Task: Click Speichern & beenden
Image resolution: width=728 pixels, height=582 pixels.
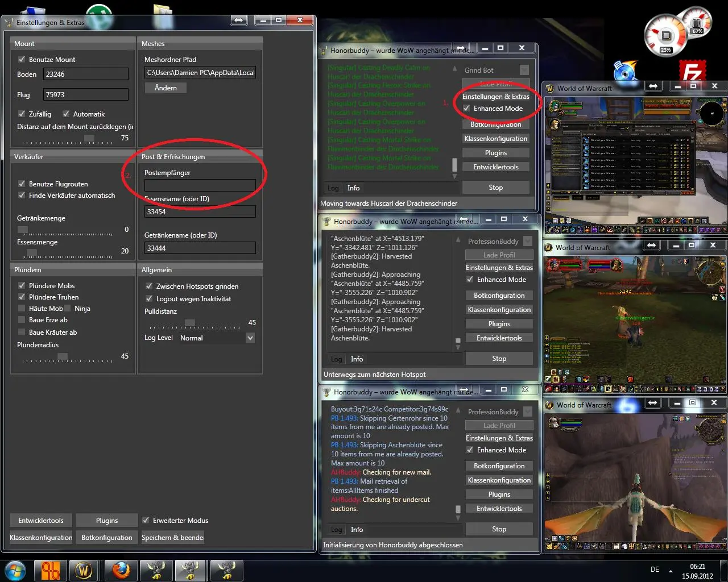Action: coord(173,537)
